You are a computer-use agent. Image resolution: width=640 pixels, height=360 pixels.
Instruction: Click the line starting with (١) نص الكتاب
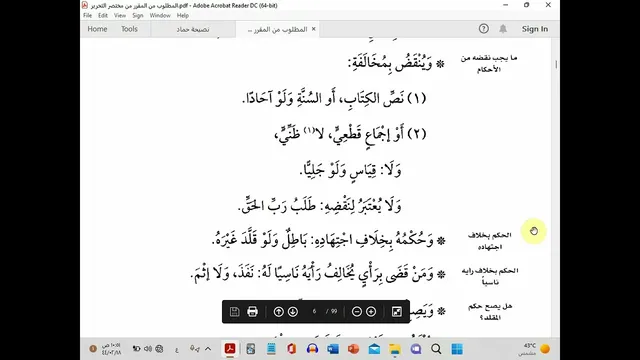[334, 98]
